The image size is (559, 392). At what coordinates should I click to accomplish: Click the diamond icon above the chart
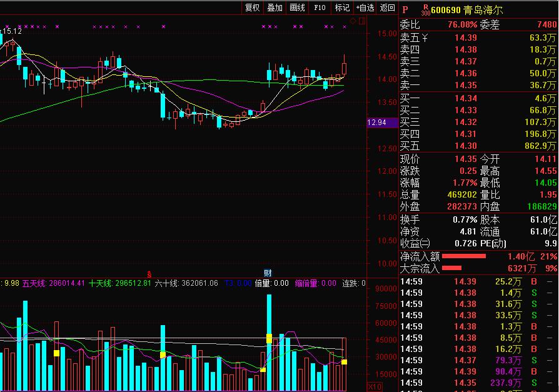click(x=353, y=21)
